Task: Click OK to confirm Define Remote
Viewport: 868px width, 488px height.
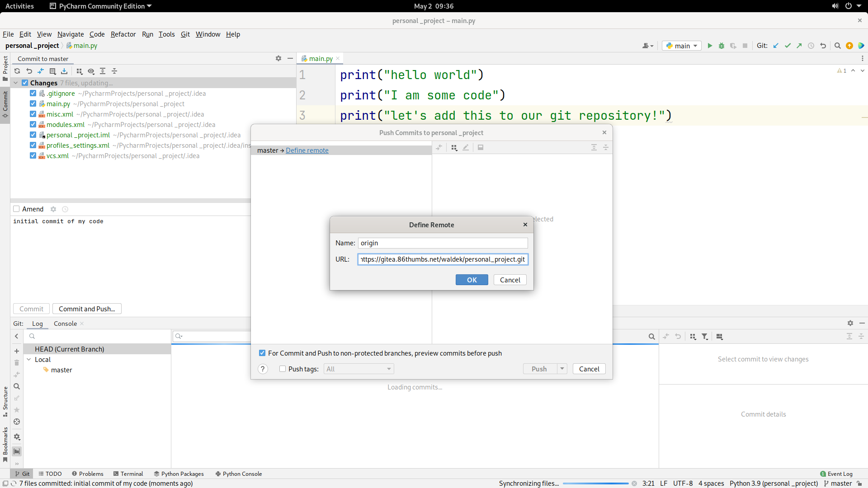Action: tap(471, 279)
